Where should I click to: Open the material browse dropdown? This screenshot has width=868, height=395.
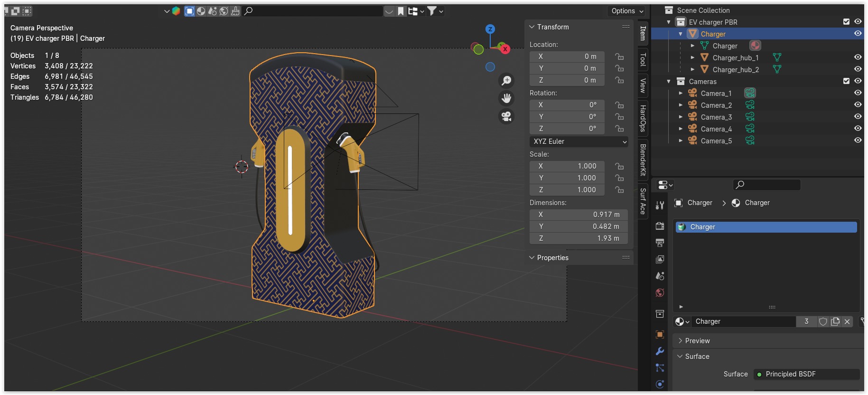[x=682, y=321]
